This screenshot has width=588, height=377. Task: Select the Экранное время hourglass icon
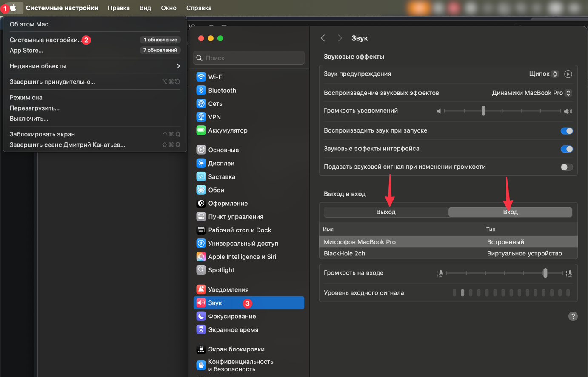click(201, 330)
